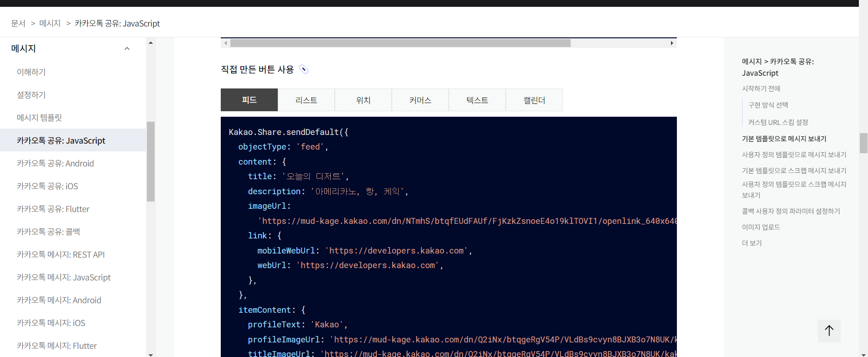The height and width of the screenshot is (357, 868).
Task: Open 카카오톡 메시지: Flutter sidebar item
Action: click(57, 346)
